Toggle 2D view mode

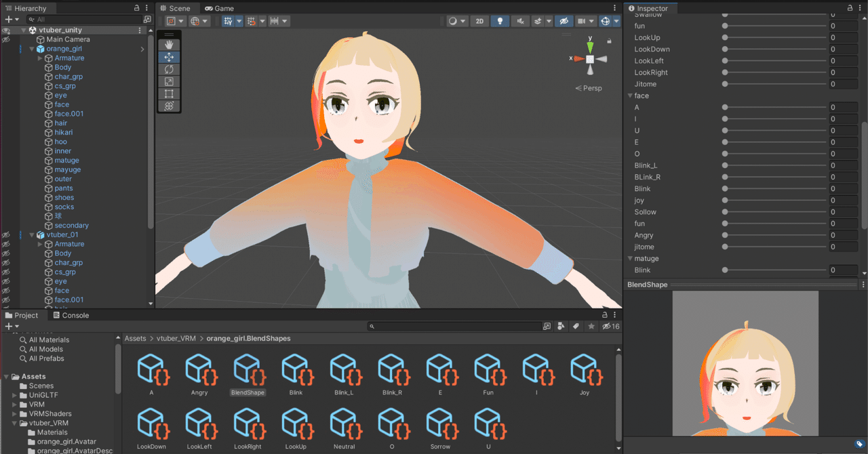pyautogui.click(x=479, y=21)
